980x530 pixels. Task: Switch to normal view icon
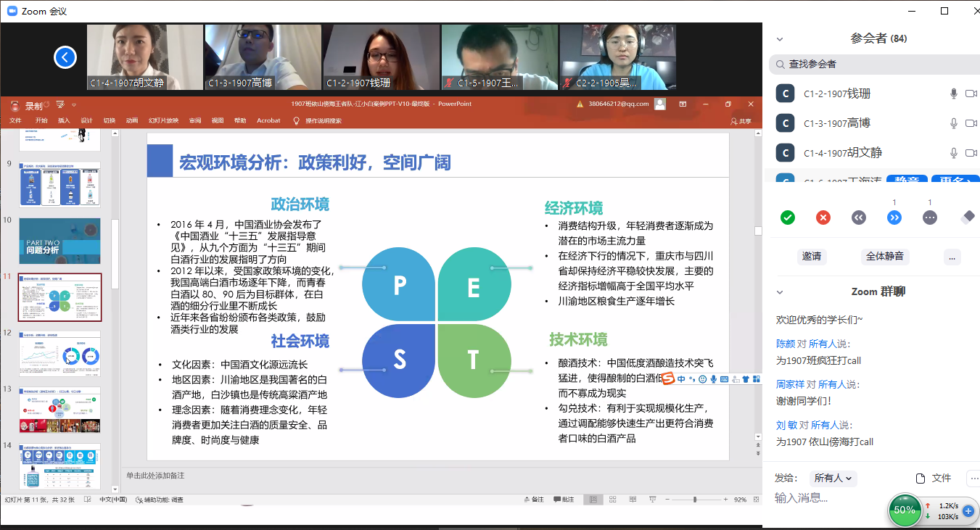[x=593, y=500]
